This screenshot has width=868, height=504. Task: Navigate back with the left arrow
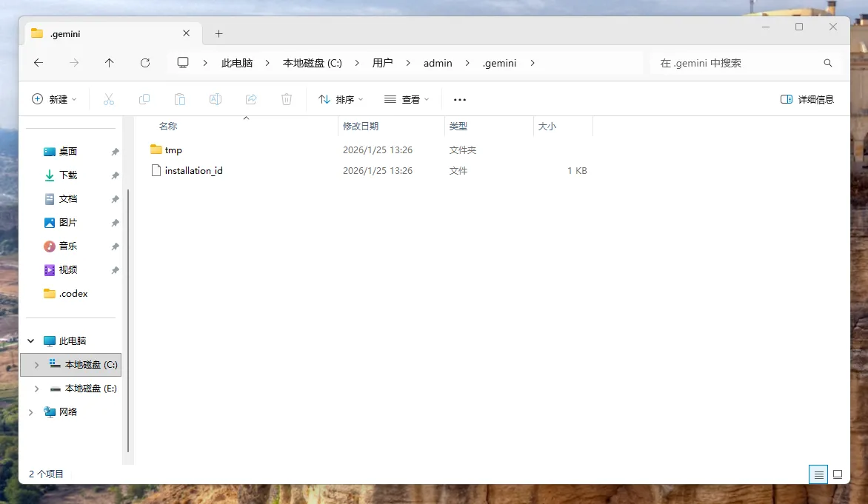[x=39, y=63]
